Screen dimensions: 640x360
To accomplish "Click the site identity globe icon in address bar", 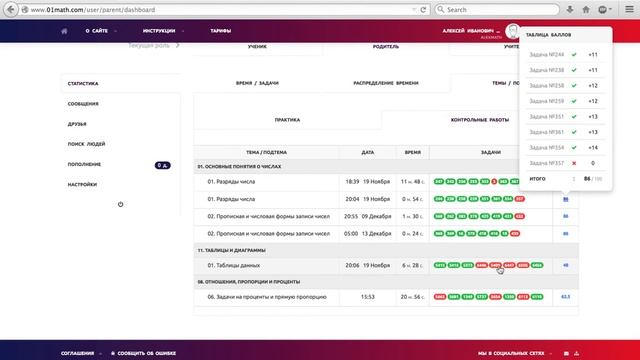I will [25, 9].
